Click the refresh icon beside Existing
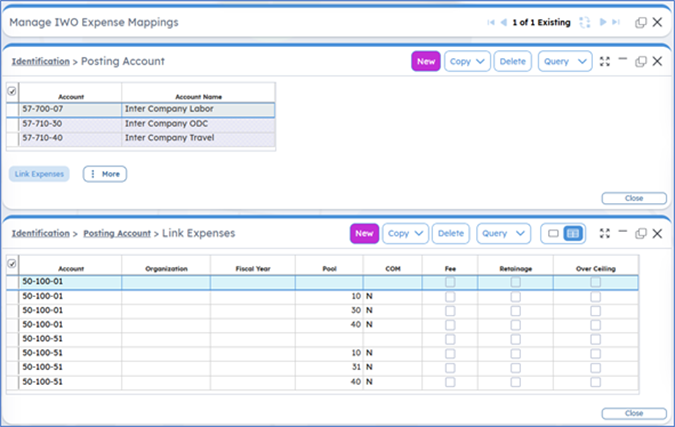Image resolution: width=675 pixels, height=427 pixels. (x=585, y=22)
